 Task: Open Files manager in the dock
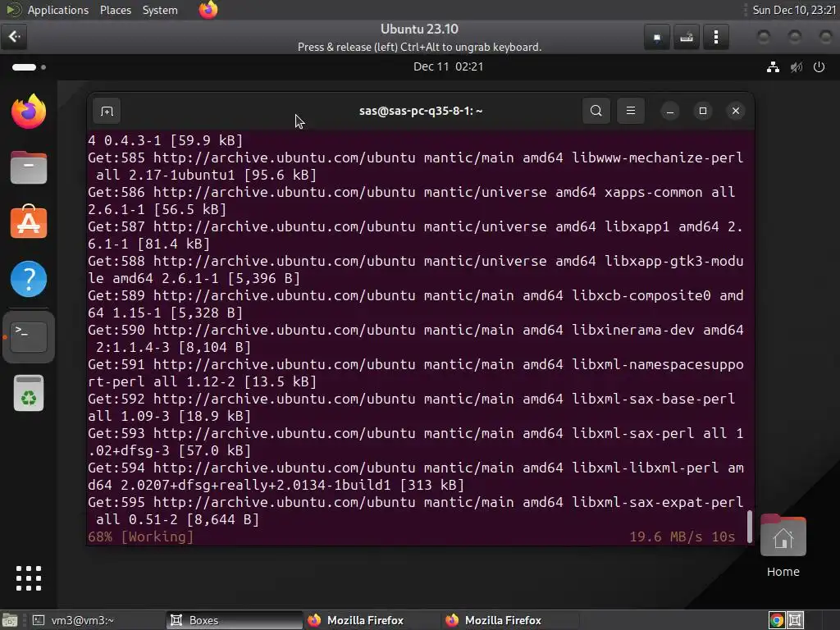[x=29, y=167]
